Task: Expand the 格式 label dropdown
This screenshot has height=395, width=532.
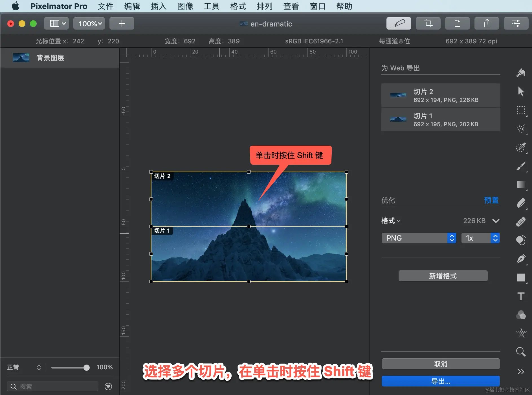Action: (391, 221)
